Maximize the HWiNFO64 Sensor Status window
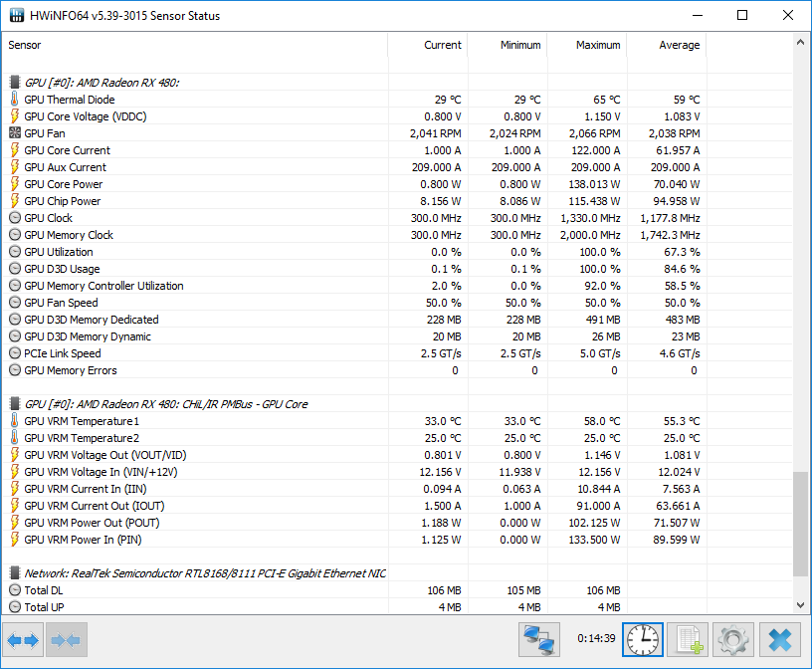This screenshot has height=669, width=812. click(x=742, y=16)
